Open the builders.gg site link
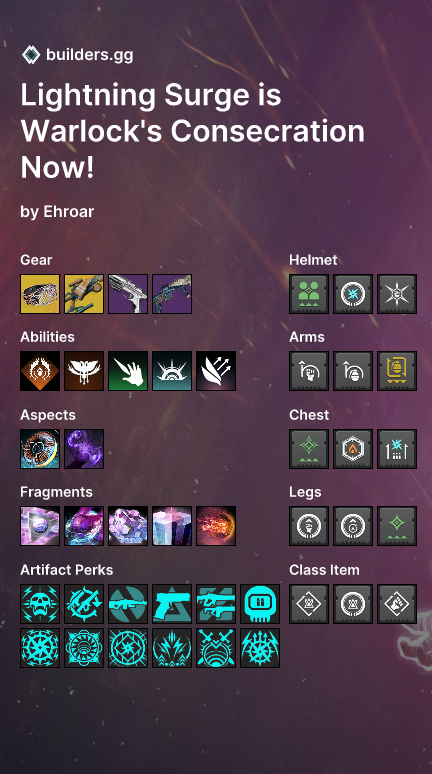The image size is (432, 774). pyautogui.click(x=89, y=55)
